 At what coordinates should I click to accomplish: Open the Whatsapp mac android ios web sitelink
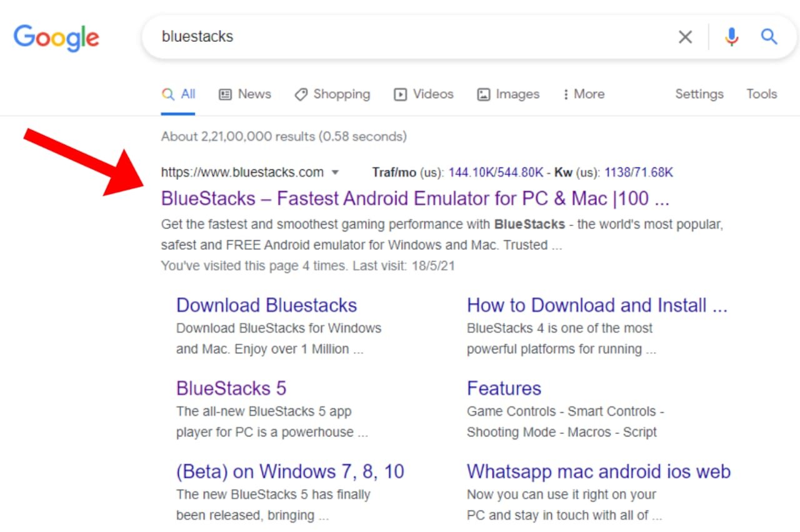[x=599, y=471]
